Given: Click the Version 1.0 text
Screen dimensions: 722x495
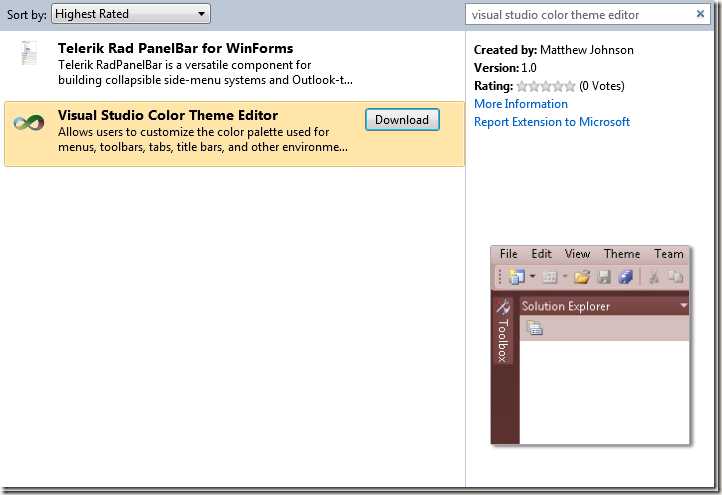Looking at the screenshot, I should 505,68.
